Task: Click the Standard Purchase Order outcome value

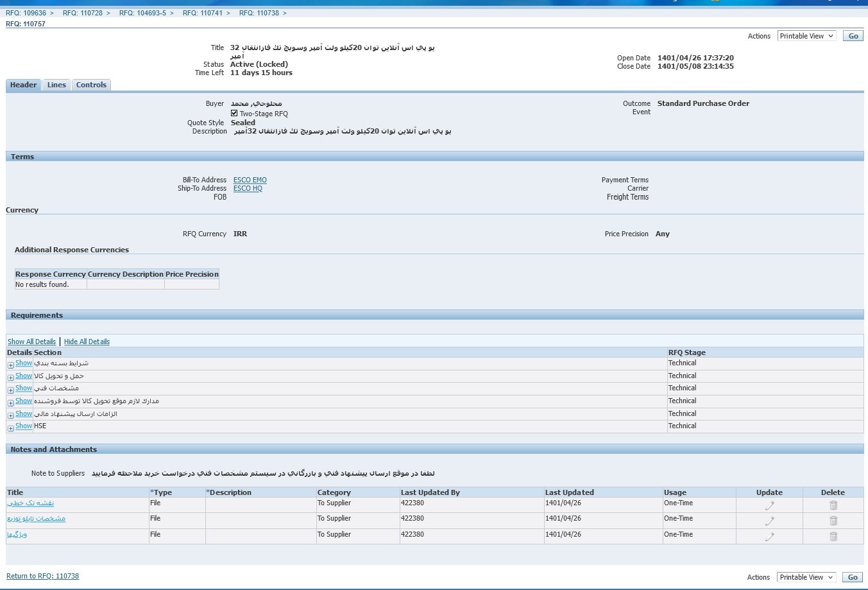Action: tap(703, 103)
